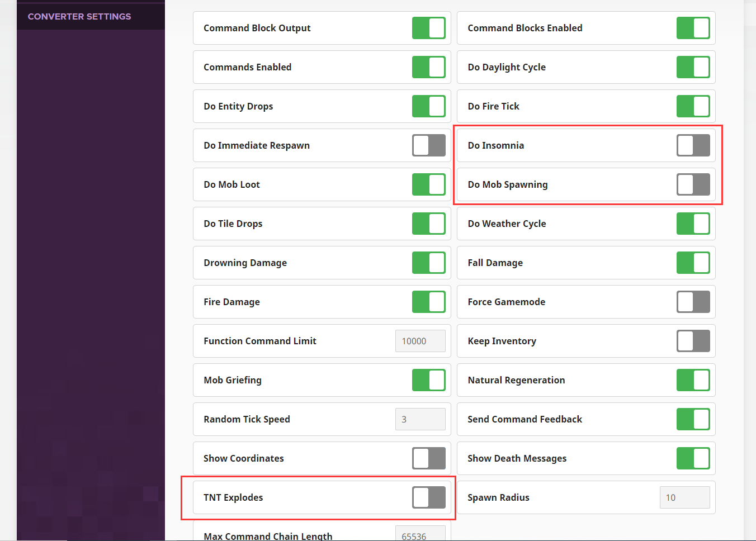Image resolution: width=756 pixels, height=541 pixels.
Task: Enable the Force Gamemode toggle
Action: pos(693,302)
